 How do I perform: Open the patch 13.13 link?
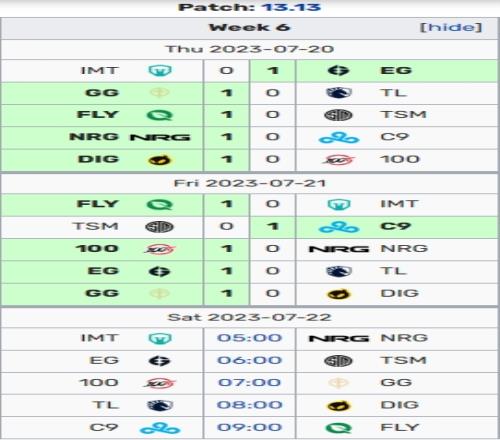pos(291,7)
